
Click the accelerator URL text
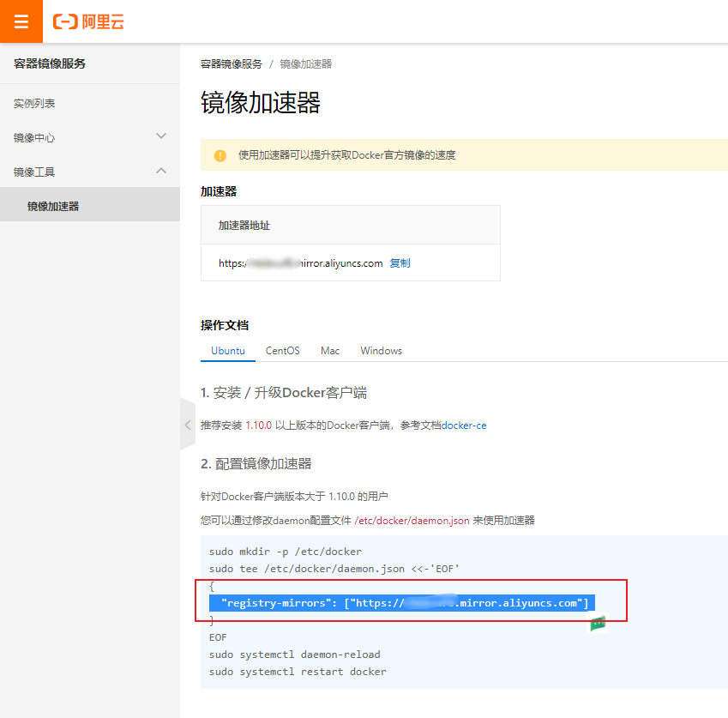[301, 263]
